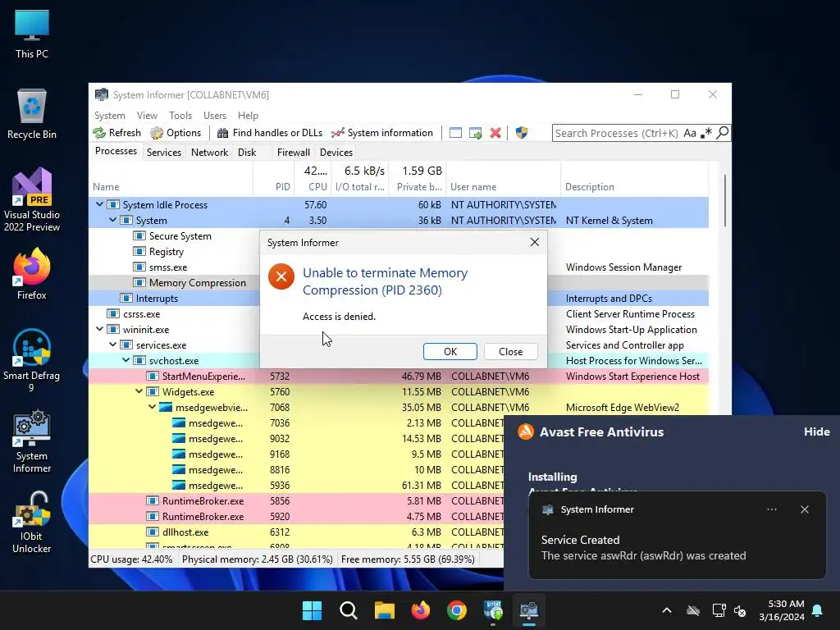Switch to the Disk tab

(247, 152)
